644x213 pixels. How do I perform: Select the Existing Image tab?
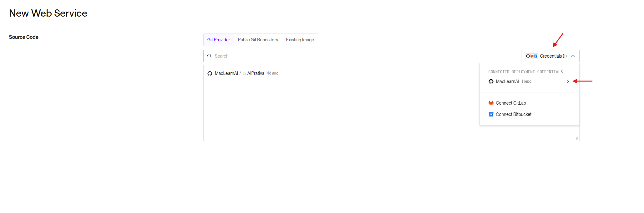click(300, 40)
